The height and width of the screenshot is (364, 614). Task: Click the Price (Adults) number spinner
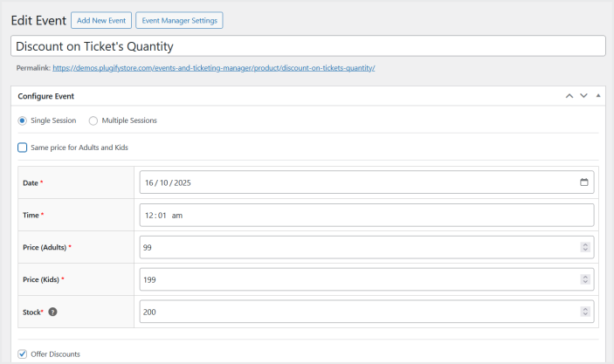(584, 247)
